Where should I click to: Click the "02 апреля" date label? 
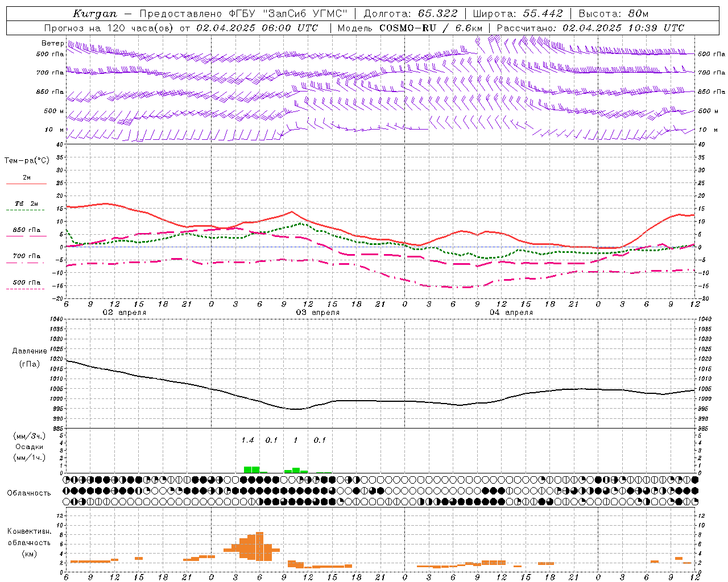click(x=124, y=313)
